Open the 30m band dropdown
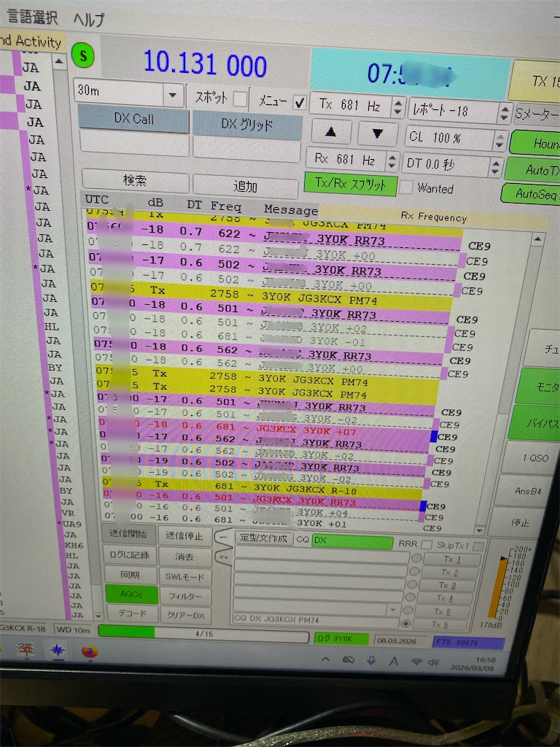Image resolution: width=560 pixels, height=747 pixels. tap(173, 95)
